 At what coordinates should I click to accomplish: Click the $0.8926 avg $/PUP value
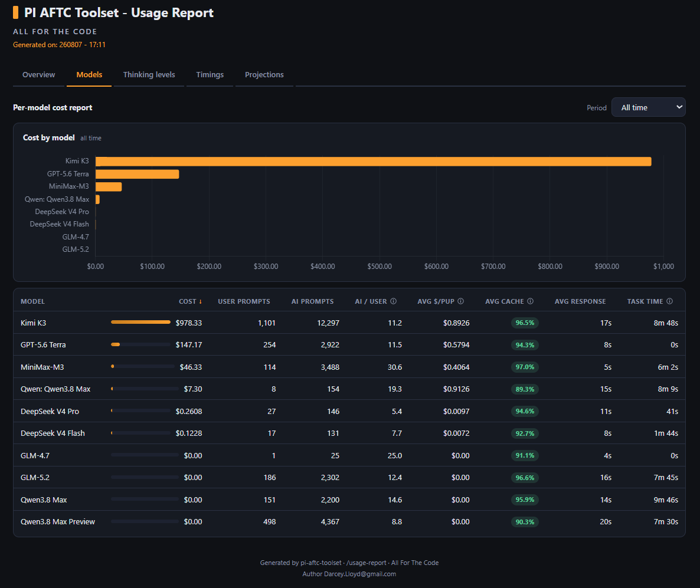point(456,323)
